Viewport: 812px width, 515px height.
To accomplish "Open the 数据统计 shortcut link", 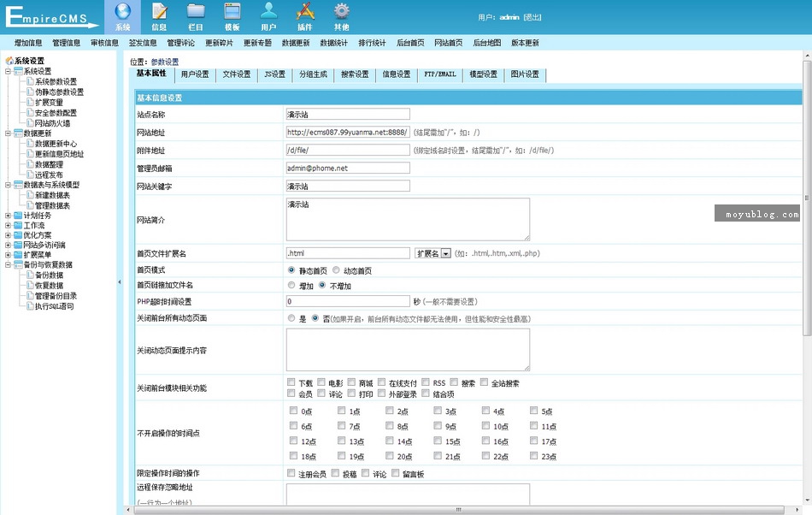I will 334,43.
